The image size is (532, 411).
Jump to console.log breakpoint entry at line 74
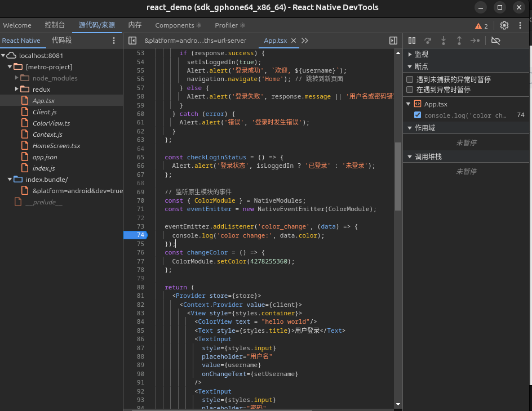point(465,115)
